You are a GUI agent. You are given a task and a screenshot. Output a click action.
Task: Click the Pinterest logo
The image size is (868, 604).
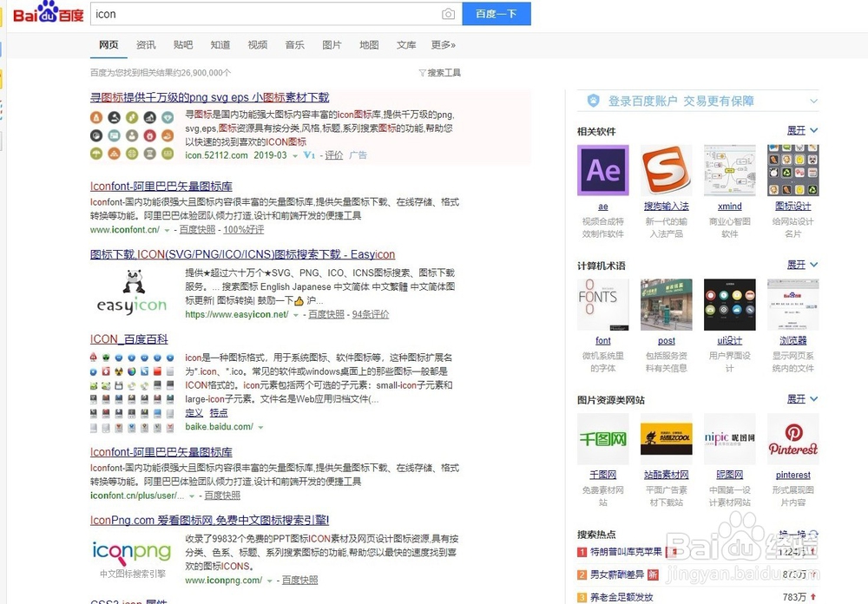point(792,439)
